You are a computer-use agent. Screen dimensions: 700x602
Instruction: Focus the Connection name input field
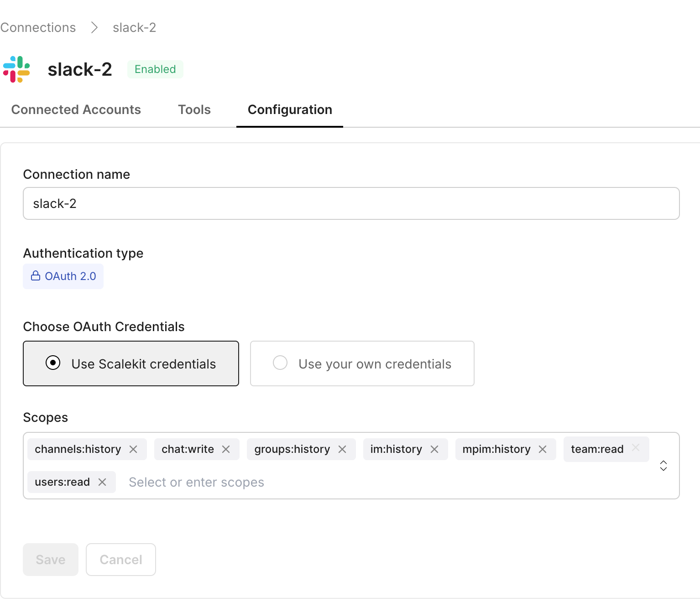[351, 203]
